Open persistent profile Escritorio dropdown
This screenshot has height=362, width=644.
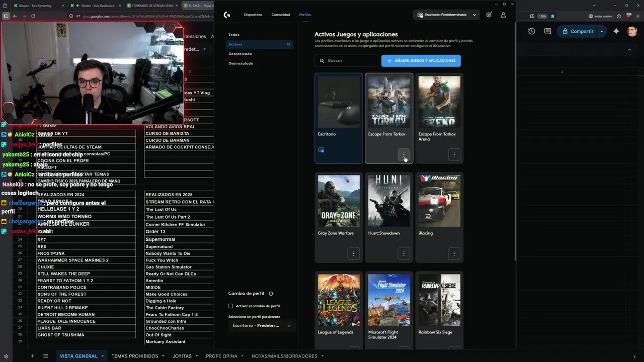click(x=261, y=326)
